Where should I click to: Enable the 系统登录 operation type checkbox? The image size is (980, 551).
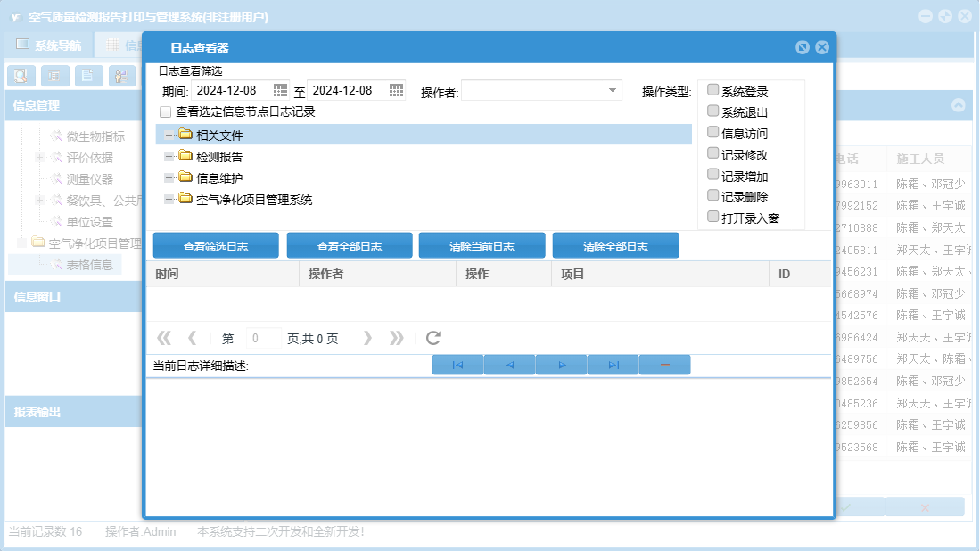click(x=712, y=90)
